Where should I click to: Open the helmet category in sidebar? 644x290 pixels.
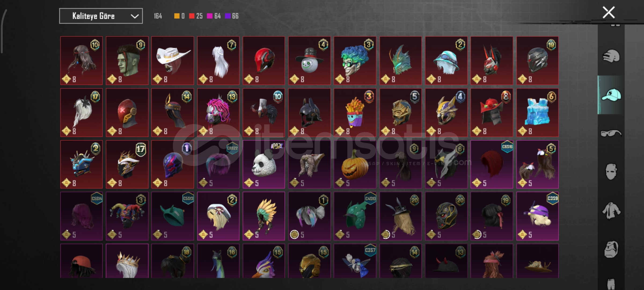611,56
